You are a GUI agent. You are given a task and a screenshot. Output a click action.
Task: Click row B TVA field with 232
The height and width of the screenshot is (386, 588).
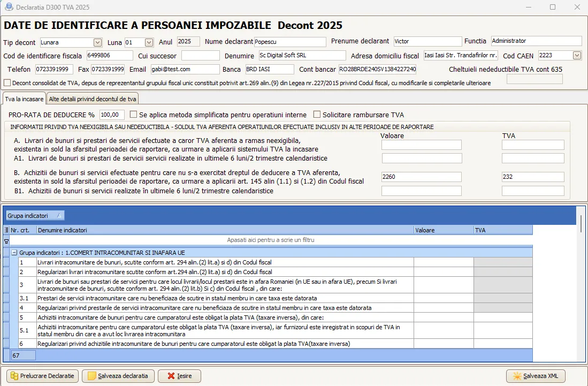click(533, 177)
